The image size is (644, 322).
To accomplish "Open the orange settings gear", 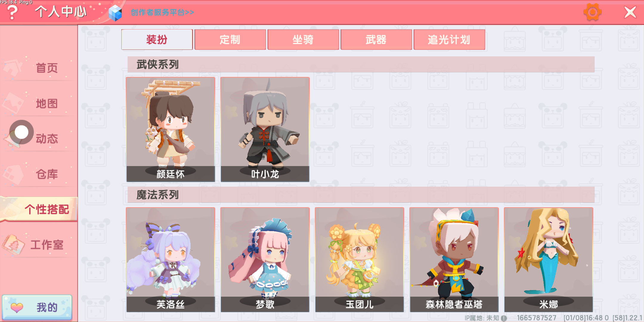I will tap(592, 12).
